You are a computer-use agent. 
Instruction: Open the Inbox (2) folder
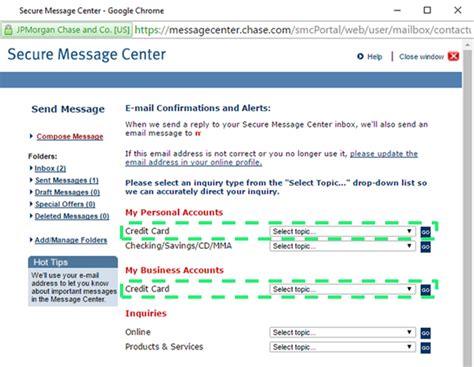click(x=50, y=168)
